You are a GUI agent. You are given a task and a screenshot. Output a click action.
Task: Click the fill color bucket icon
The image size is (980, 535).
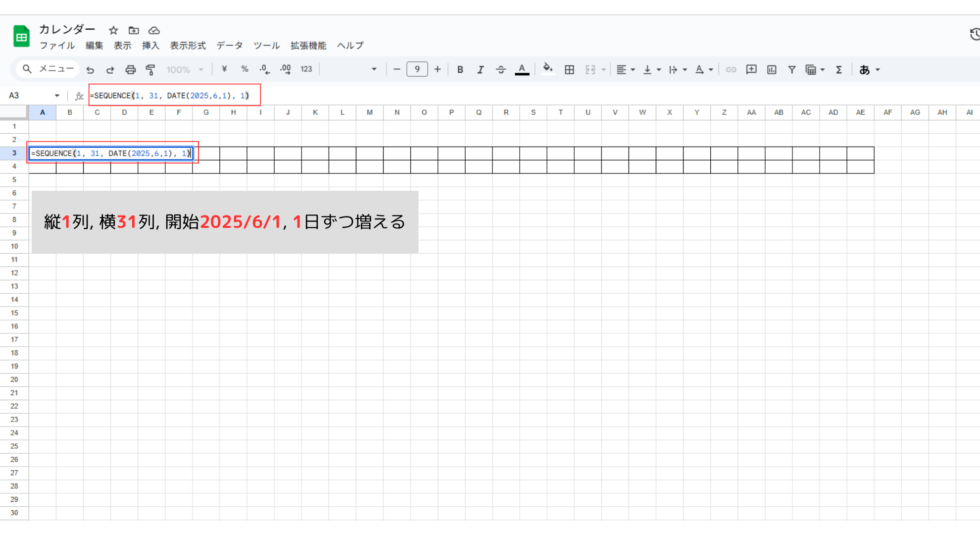(x=547, y=69)
